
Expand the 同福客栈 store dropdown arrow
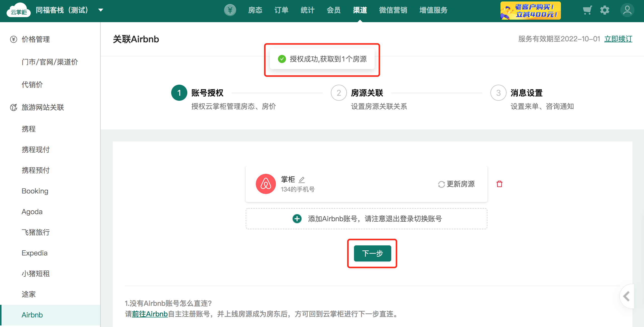click(x=101, y=10)
